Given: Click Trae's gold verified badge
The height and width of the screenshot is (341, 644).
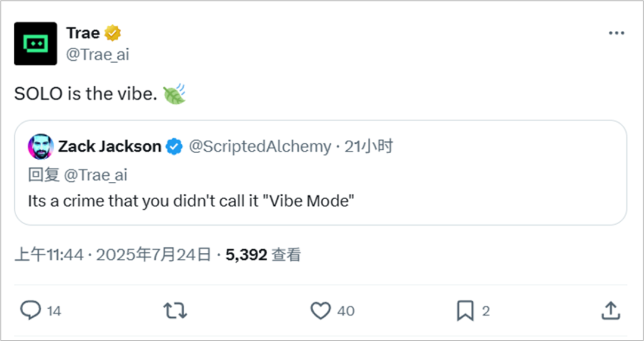Looking at the screenshot, I should coord(113,33).
